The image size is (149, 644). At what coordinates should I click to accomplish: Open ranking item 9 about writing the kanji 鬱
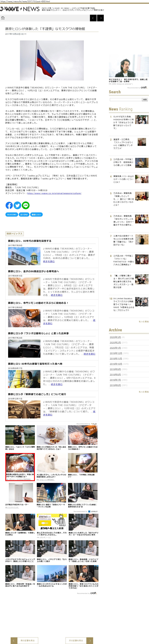pos(123,282)
